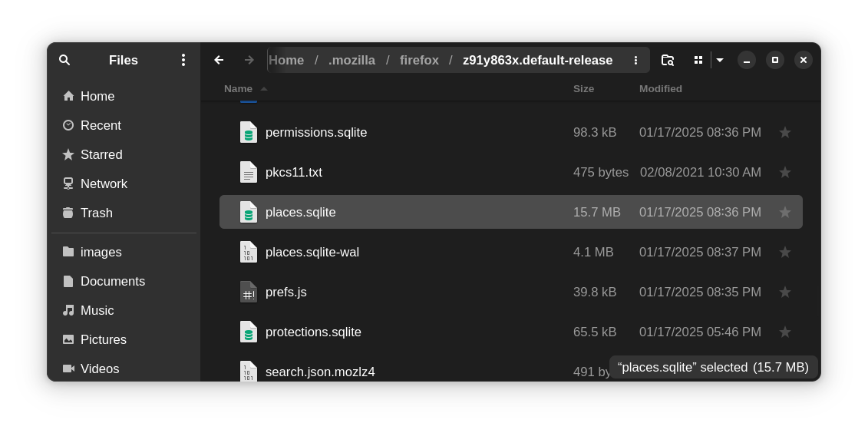The height and width of the screenshot is (433, 868).
Task: Open the Trash location in the sidebar
Action: coord(96,213)
